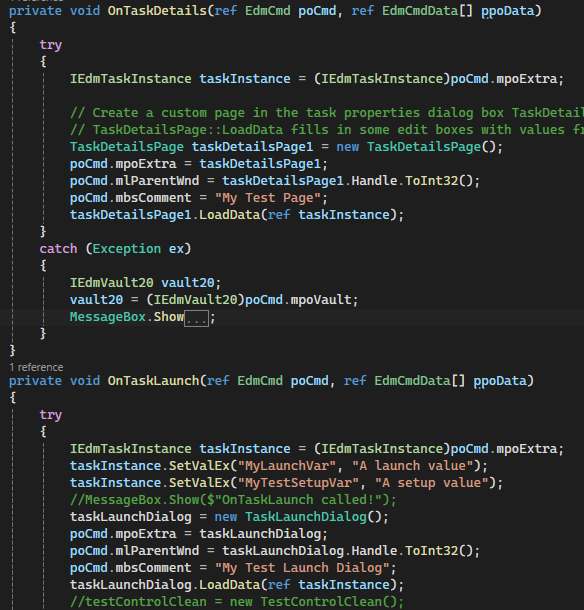The width and height of the screenshot is (584, 610).
Task: Click the "Create a custom page" comment line
Action: 327,113
